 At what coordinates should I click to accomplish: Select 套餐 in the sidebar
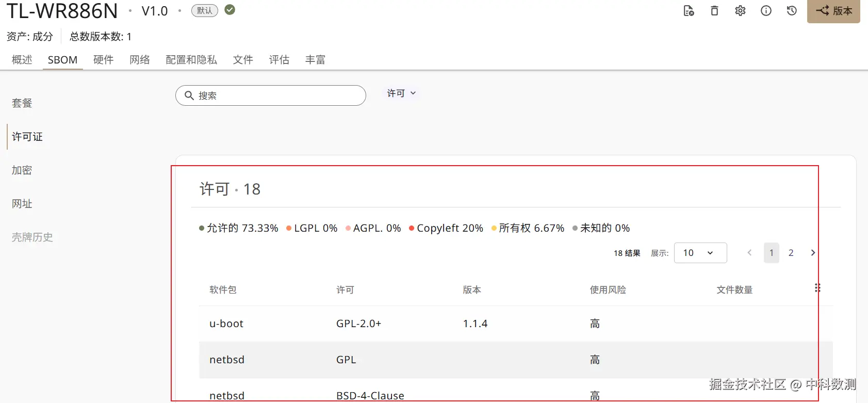pyautogui.click(x=22, y=103)
